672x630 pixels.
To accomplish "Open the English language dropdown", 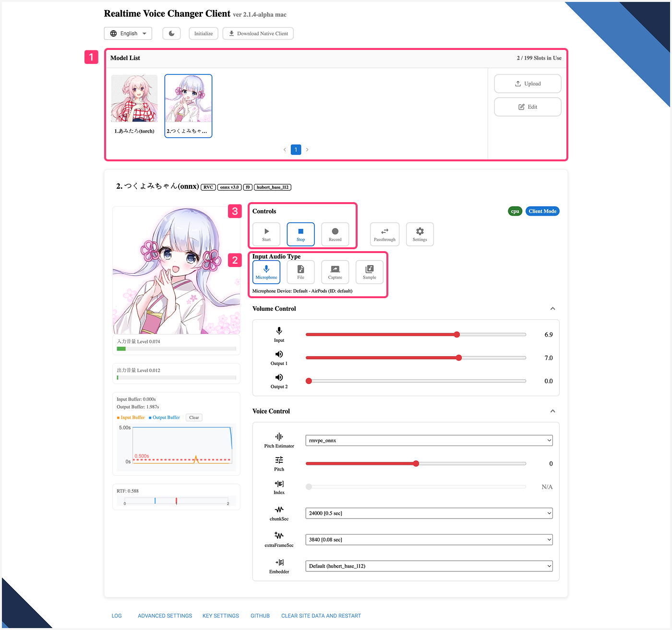I will tap(128, 34).
